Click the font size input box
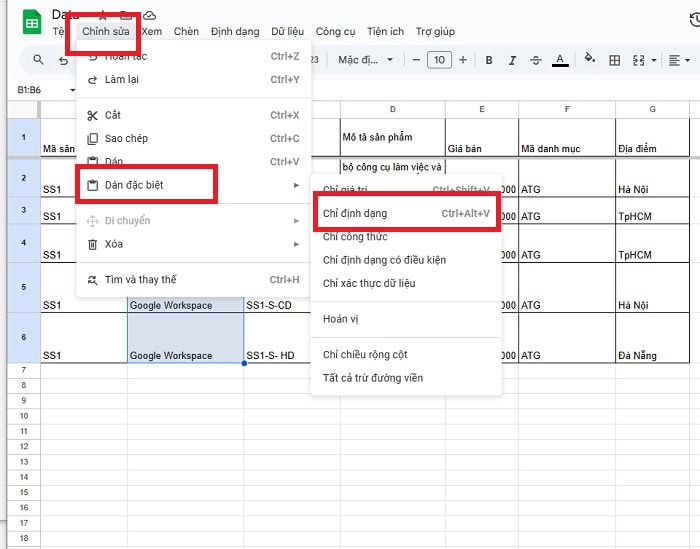This screenshot has width=700, height=549. (x=439, y=60)
